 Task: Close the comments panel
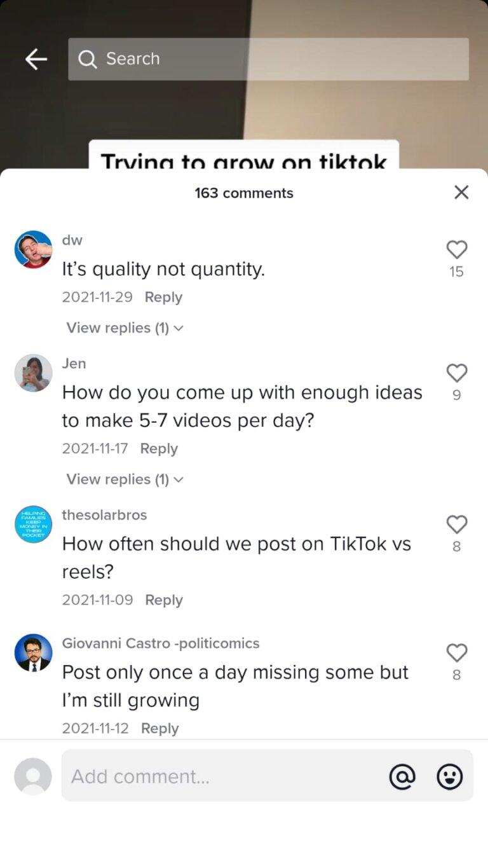tap(461, 193)
